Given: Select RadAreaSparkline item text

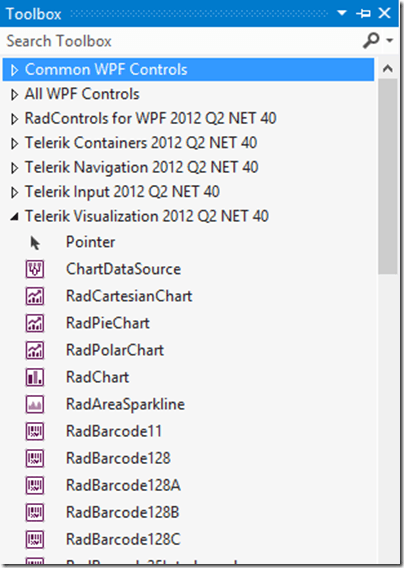Looking at the screenshot, I should point(125,404).
